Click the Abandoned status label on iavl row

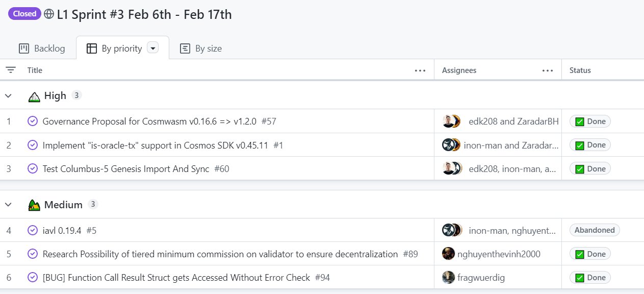tap(595, 230)
